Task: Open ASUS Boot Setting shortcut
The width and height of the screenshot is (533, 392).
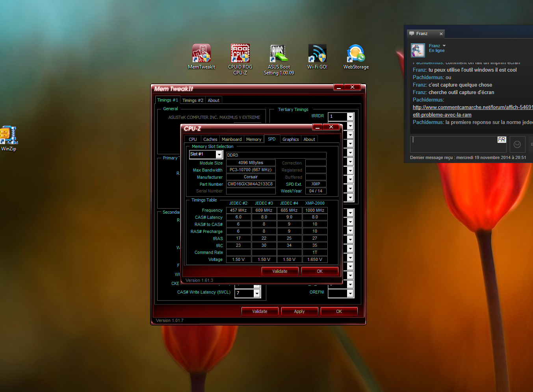Action: tap(279, 54)
